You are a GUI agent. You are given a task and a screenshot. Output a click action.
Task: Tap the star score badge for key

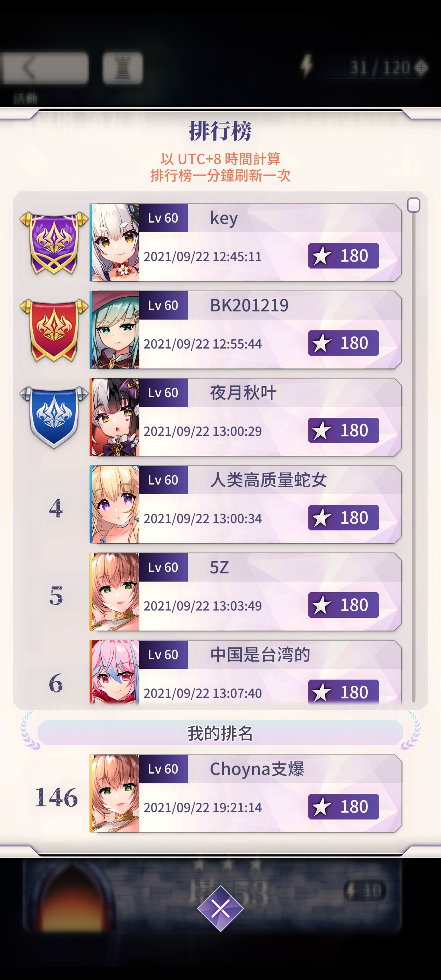coord(343,256)
